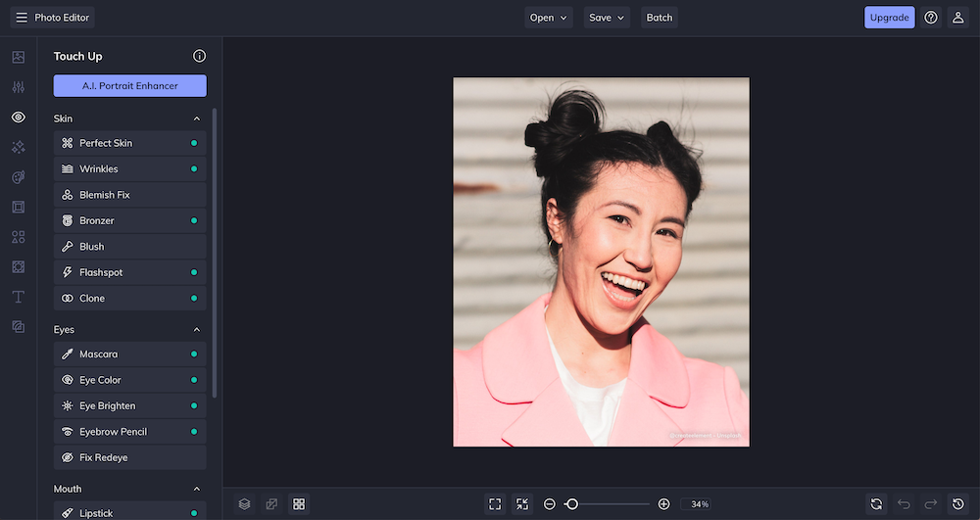Collapse the Eyes section
The image size is (980, 520).
click(x=197, y=330)
